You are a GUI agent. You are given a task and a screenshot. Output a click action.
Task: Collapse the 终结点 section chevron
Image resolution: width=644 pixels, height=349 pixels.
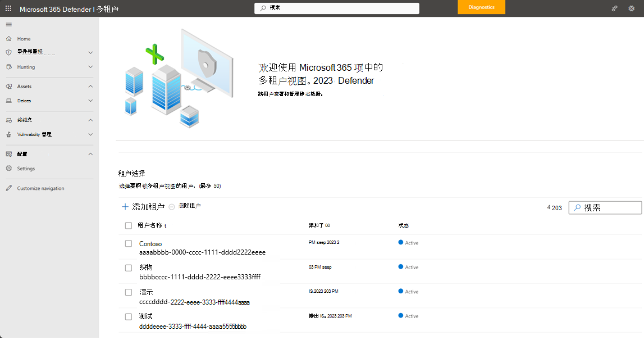tap(91, 120)
